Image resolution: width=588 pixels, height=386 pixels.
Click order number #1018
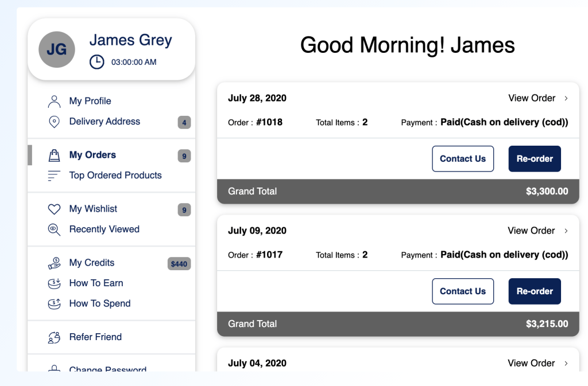click(x=269, y=122)
